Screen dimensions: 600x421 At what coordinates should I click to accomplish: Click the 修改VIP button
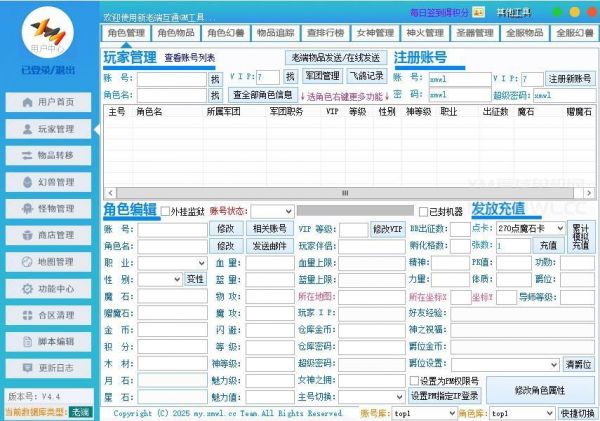(388, 229)
